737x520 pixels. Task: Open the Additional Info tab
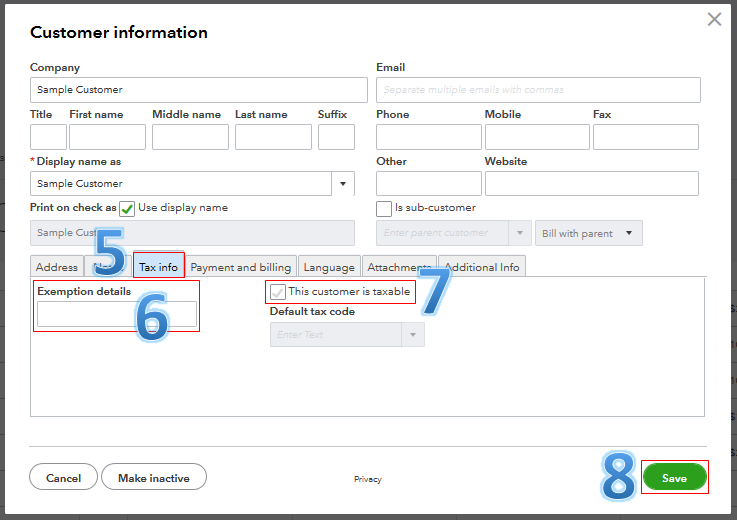point(482,267)
